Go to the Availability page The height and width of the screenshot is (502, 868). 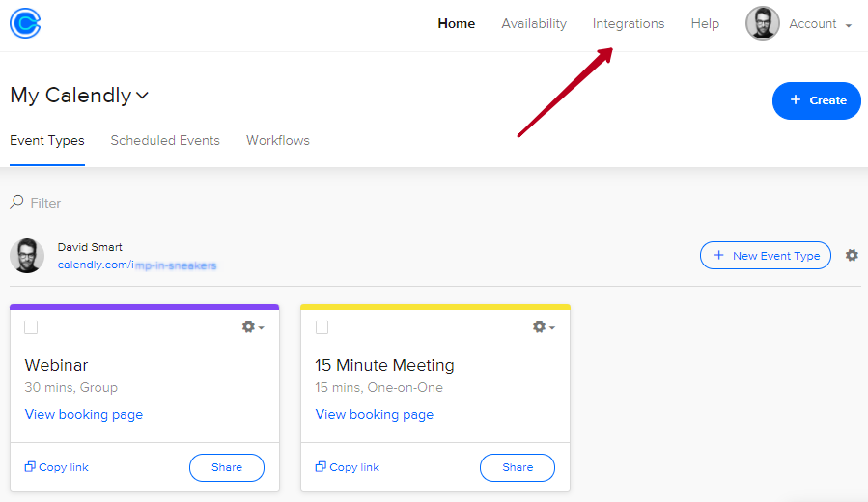pos(534,24)
